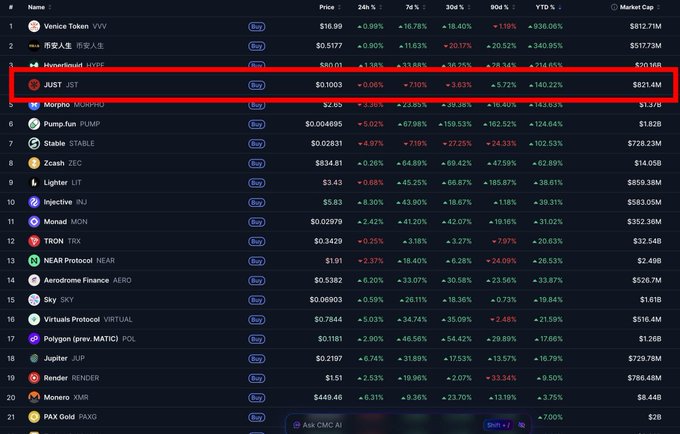Sort by 90d % change

point(503,7)
